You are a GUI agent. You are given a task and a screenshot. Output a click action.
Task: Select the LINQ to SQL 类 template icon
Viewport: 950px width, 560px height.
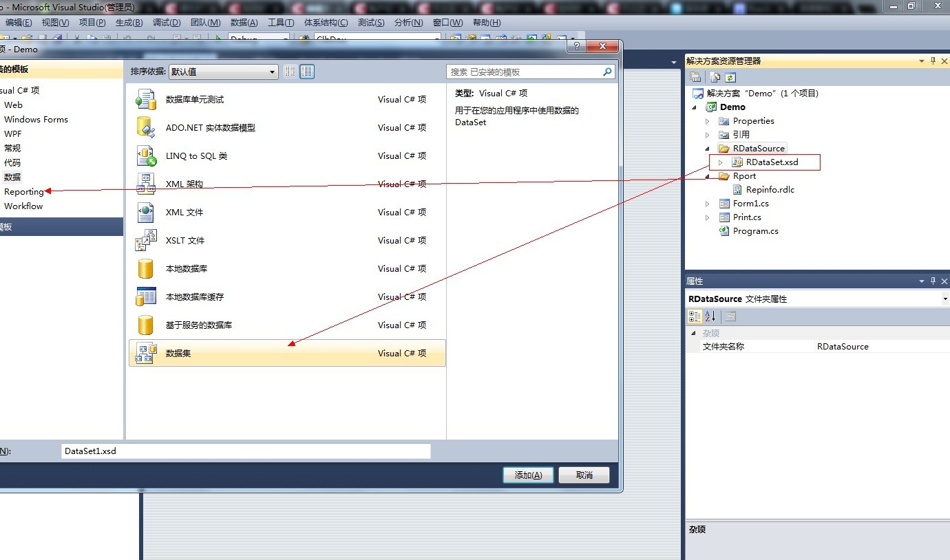click(x=146, y=156)
